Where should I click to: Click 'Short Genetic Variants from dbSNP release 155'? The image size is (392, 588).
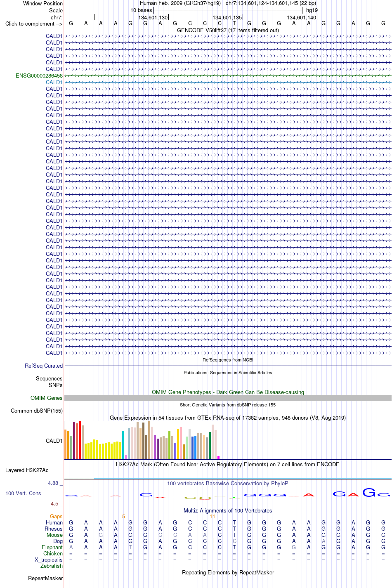pos(228,405)
